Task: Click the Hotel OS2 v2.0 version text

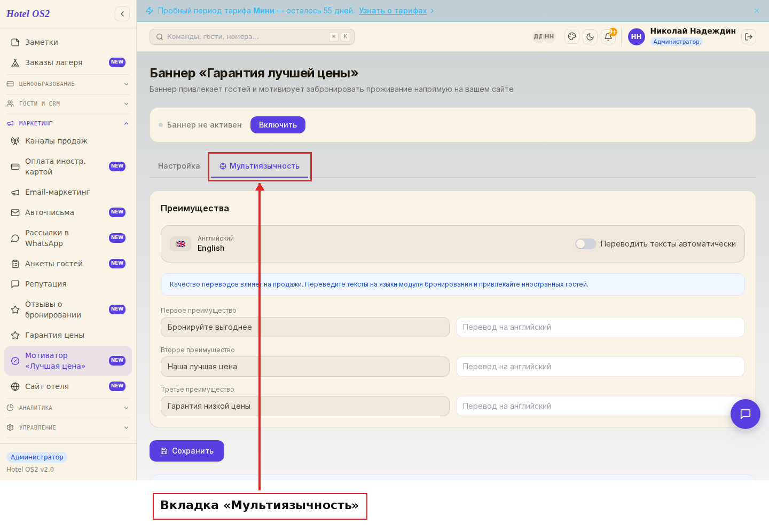Action: (30, 470)
